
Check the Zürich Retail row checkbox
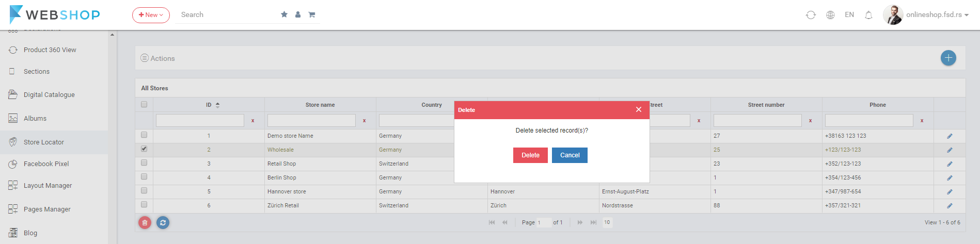[x=144, y=204]
